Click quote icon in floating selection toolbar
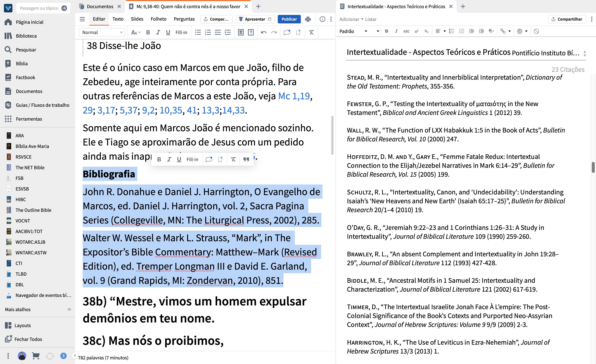The width and height of the screenshot is (596, 364). [x=246, y=159]
